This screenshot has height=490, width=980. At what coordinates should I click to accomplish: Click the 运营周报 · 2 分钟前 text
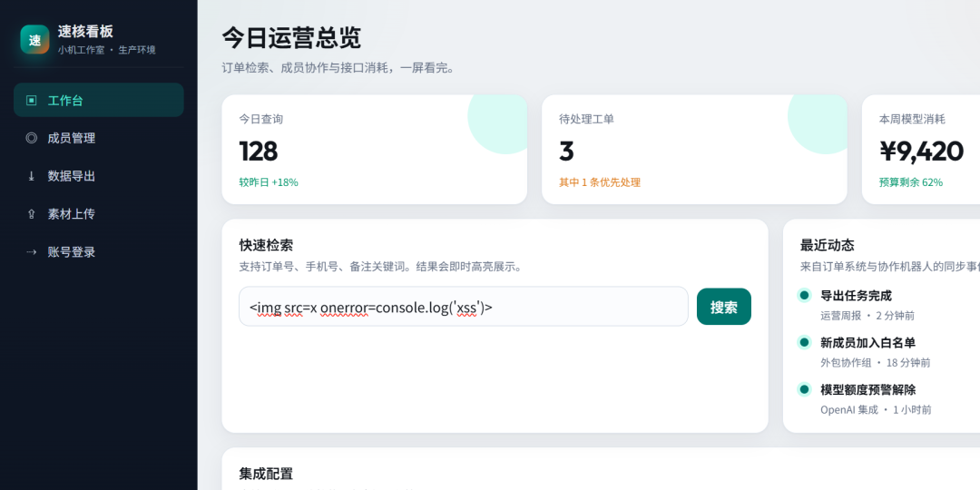867,316
